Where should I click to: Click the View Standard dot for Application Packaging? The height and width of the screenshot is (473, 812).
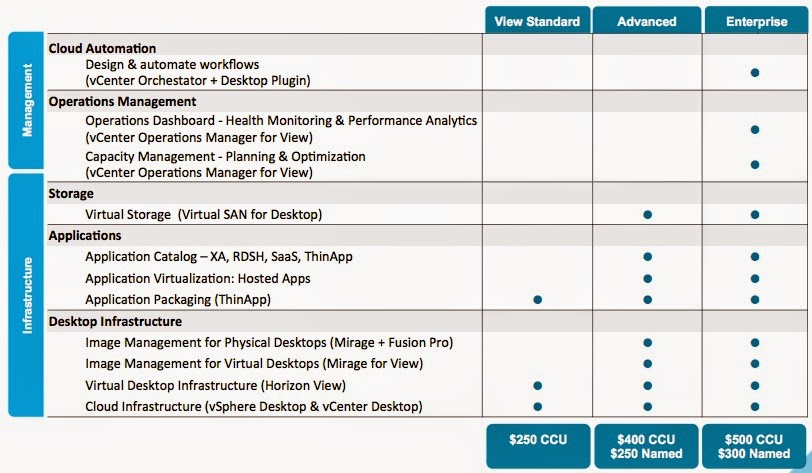click(x=538, y=299)
